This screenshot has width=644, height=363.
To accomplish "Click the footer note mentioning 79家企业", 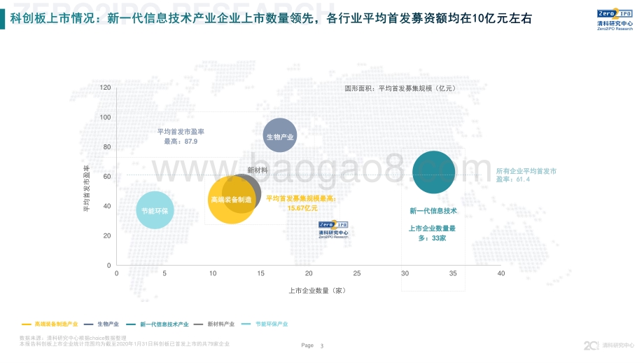I will (x=125, y=343).
